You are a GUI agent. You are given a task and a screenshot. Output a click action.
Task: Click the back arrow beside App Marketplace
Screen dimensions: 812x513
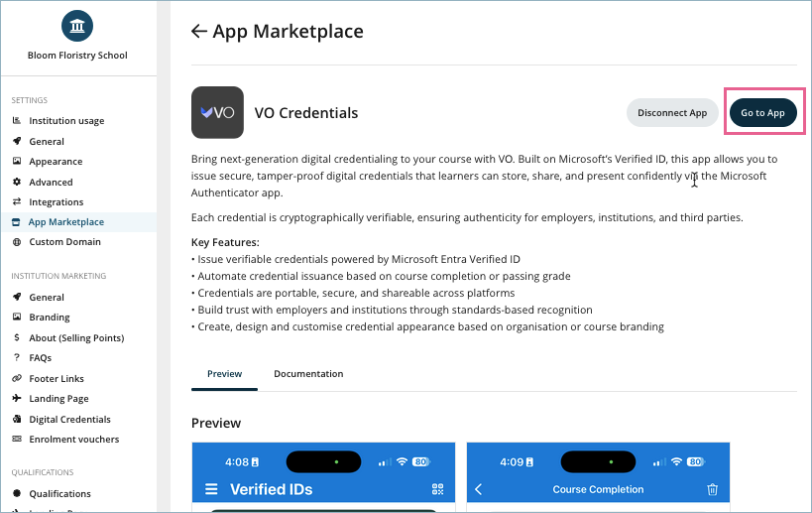pyautogui.click(x=199, y=31)
